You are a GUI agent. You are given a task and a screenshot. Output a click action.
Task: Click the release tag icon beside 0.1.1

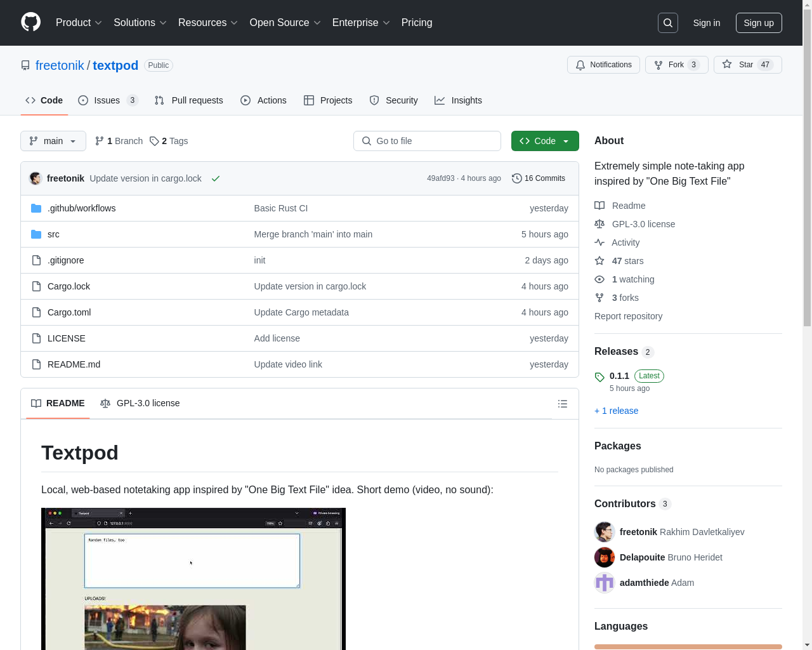tap(599, 377)
